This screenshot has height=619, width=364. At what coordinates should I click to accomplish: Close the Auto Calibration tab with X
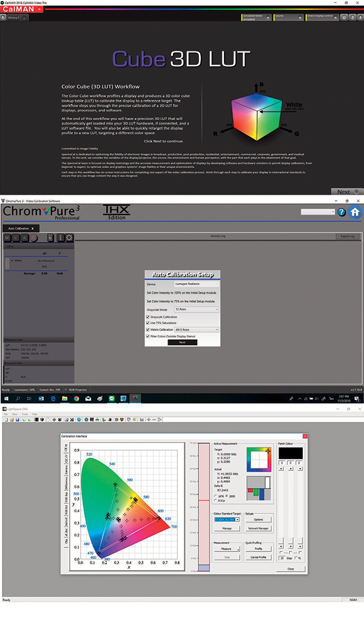pyautogui.click(x=33, y=228)
